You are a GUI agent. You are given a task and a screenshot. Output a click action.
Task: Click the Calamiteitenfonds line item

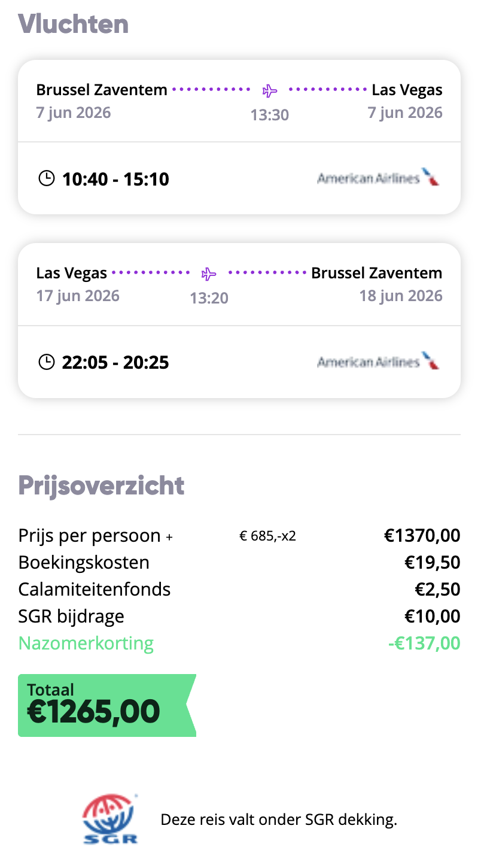[95, 590]
